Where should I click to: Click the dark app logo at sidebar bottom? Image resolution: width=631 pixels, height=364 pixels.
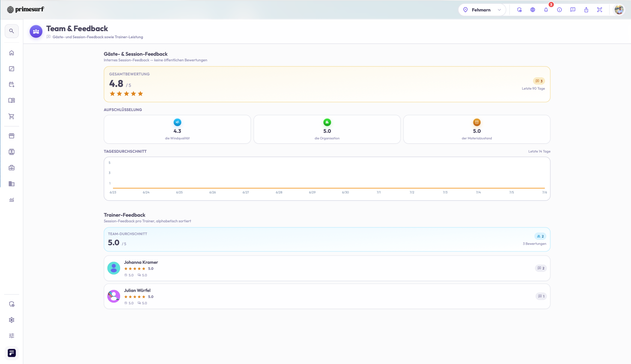coord(12,353)
